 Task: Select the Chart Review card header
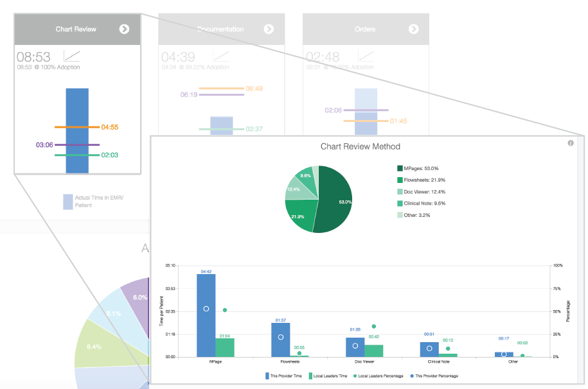(x=77, y=30)
